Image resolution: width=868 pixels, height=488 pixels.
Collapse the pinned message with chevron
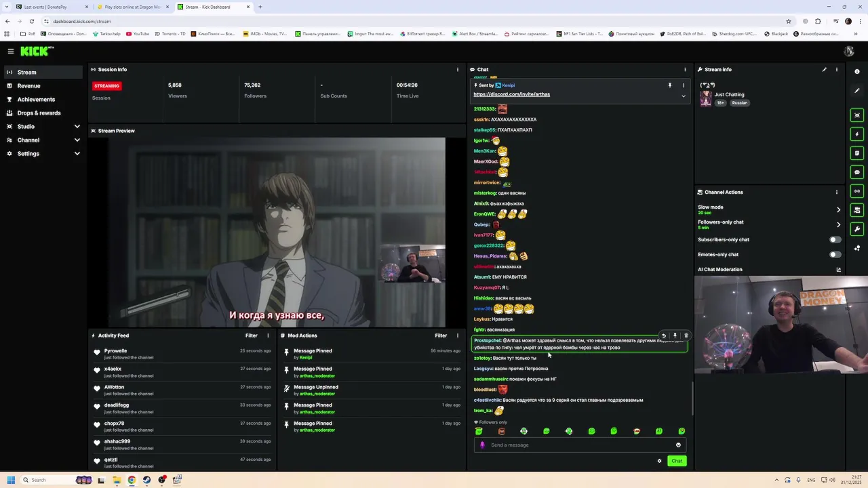[683, 96]
